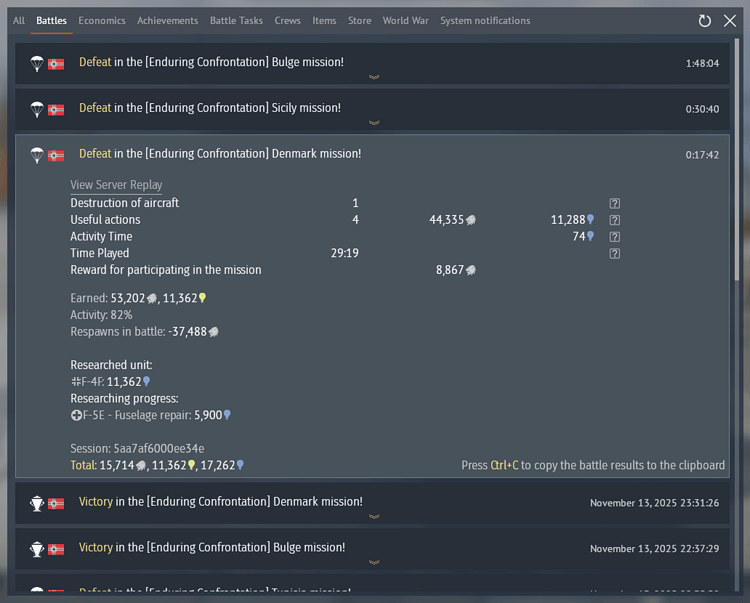
Task: Open the Achievements tab
Action: click(x=168, y=21)
